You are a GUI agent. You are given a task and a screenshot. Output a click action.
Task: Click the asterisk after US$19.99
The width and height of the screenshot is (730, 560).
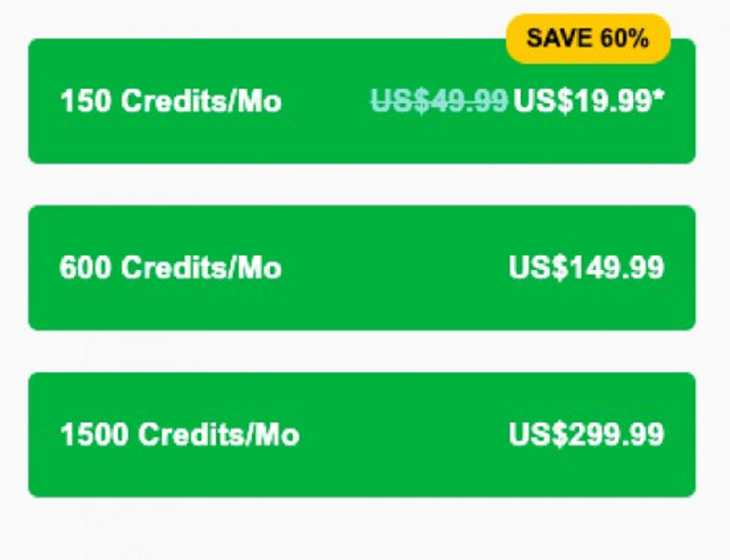pos(658,97)
